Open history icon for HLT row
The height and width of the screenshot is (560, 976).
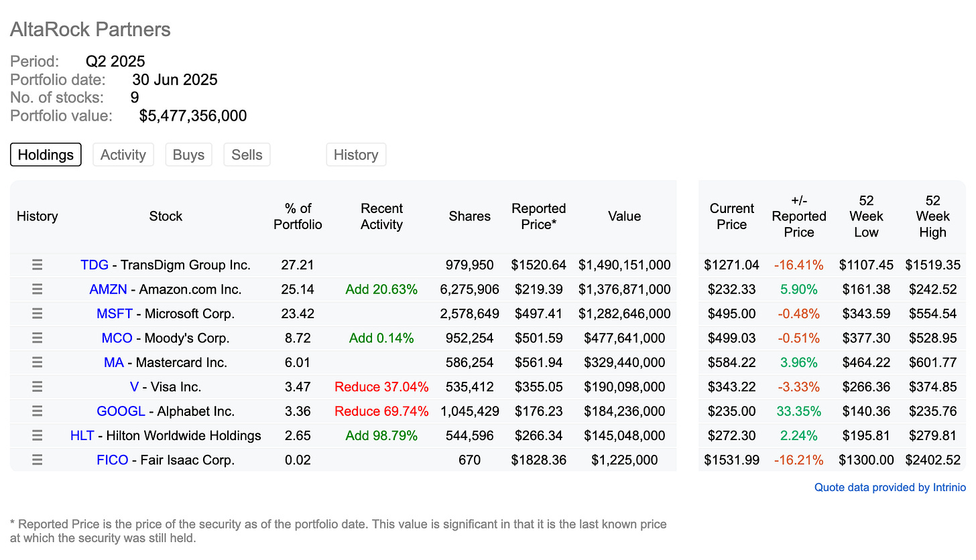pyautogui.click(x=38, y=435)
